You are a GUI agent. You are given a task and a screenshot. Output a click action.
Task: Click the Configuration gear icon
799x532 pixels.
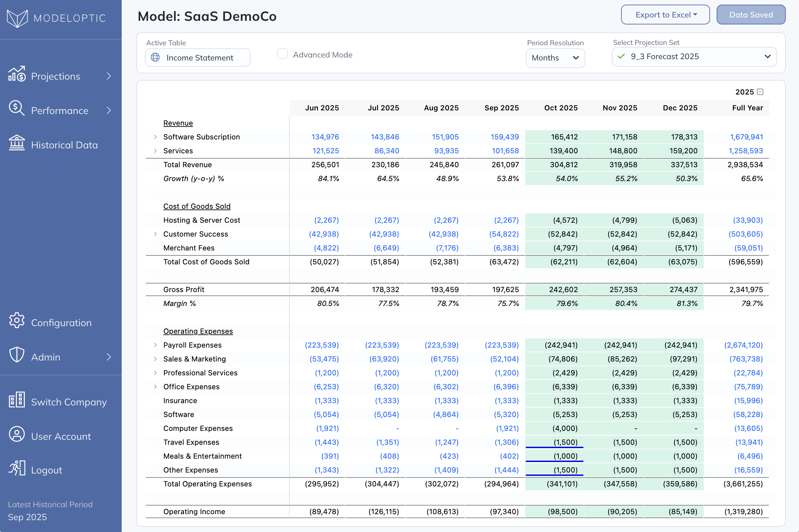[17, 321]
